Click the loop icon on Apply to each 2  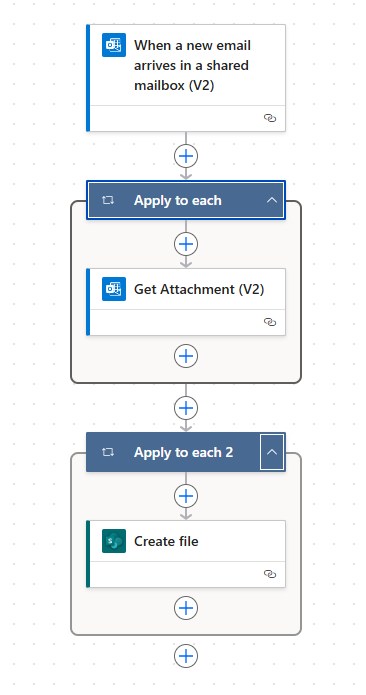(108, 452)
